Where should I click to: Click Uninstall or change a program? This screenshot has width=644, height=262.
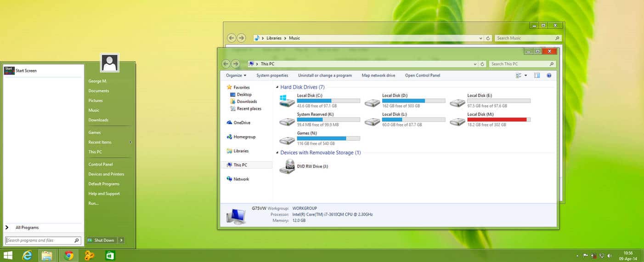click(325, 75)
